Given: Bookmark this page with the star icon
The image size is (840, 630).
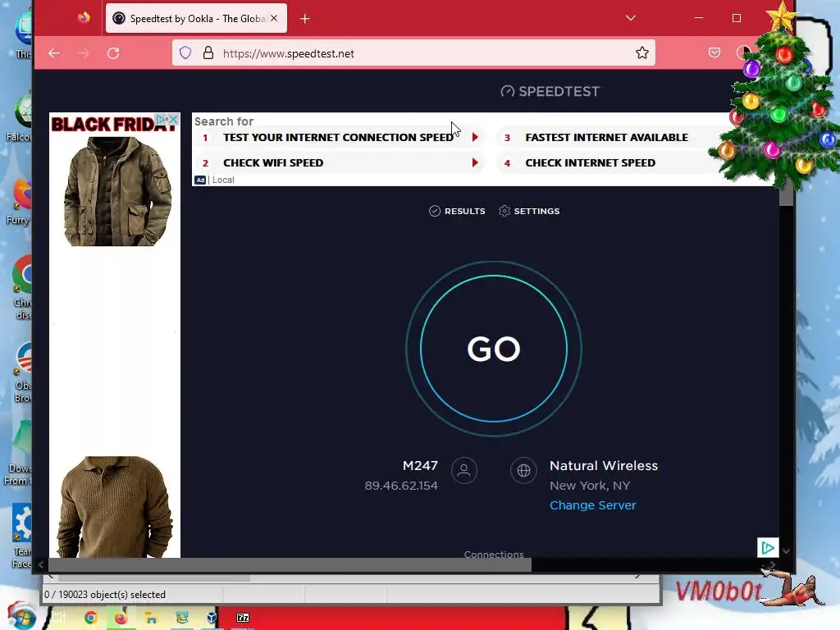Looking at the screenshot, I should tap(641, 53).
